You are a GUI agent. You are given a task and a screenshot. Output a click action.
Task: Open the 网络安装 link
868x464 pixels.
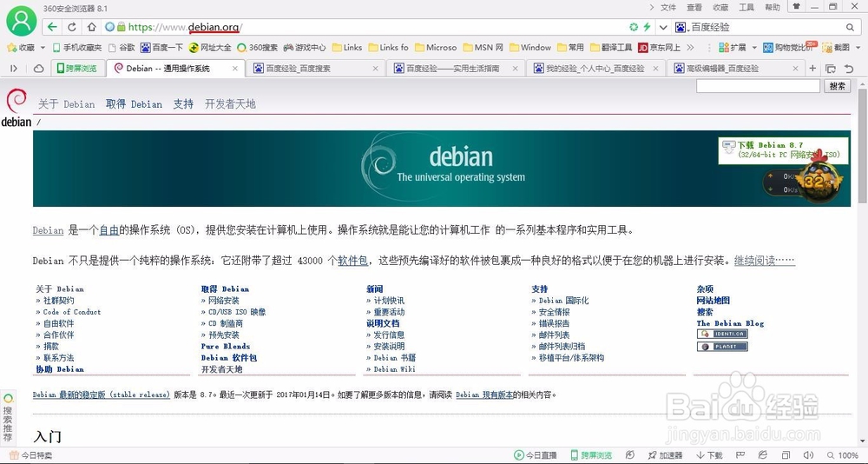click(224, 301)
